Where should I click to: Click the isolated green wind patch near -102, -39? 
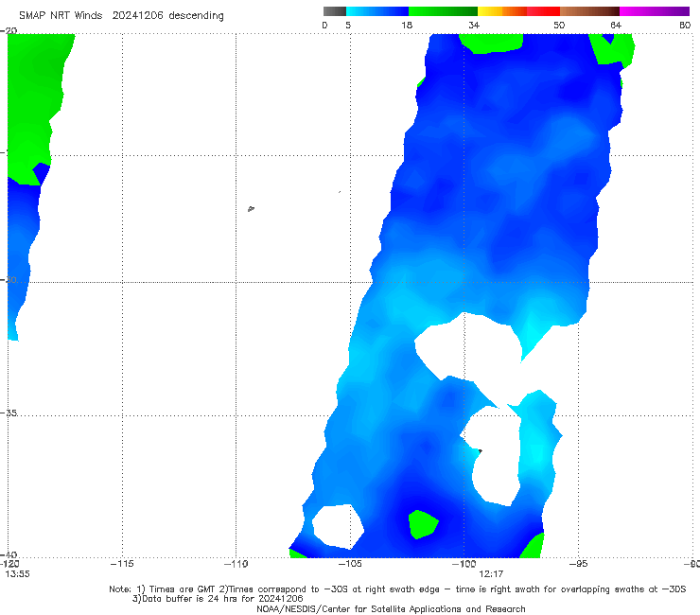(x=423, y=524)
